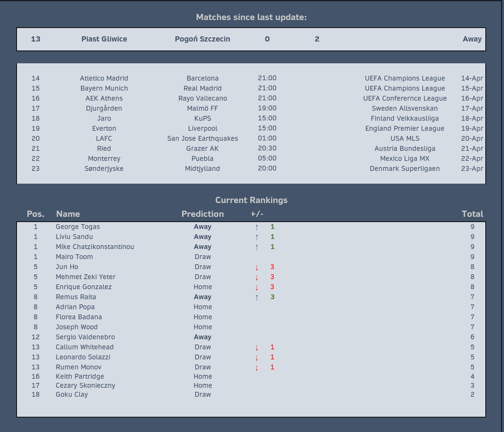Click the Sønderjyske team name

point(104,168)
